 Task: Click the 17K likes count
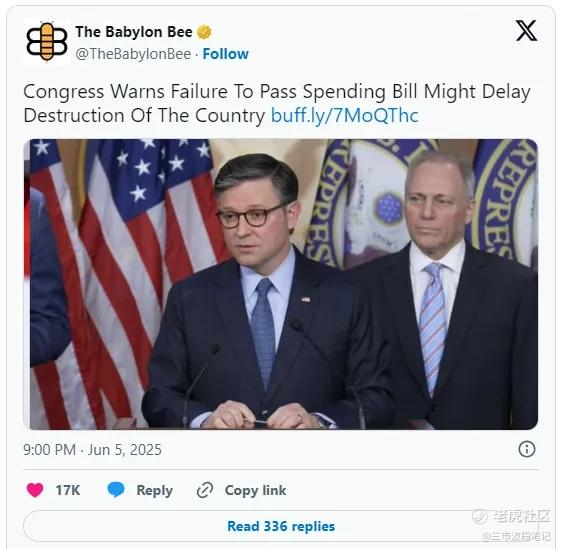click(x=68, y=490)
